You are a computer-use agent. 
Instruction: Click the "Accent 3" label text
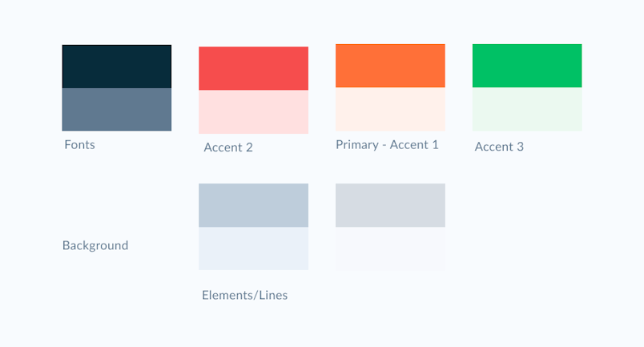(x=499, y=147)
